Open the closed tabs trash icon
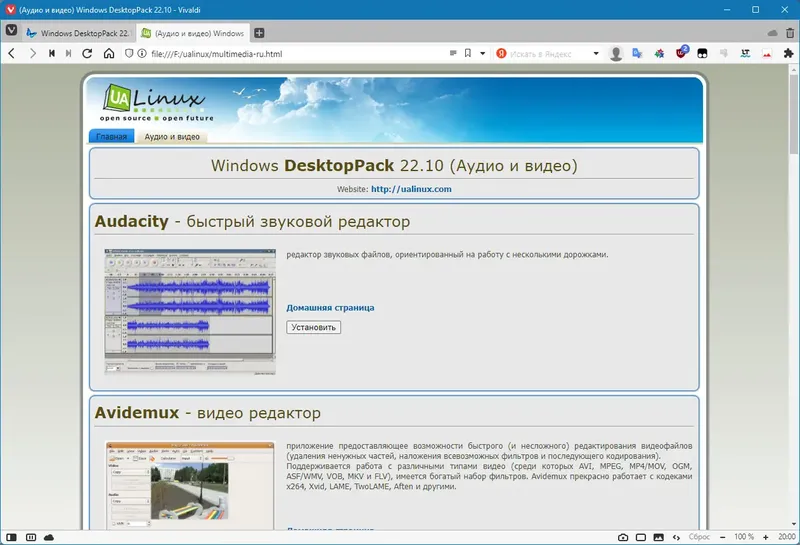This screenshot has height=545, width=800. (790, 33)
